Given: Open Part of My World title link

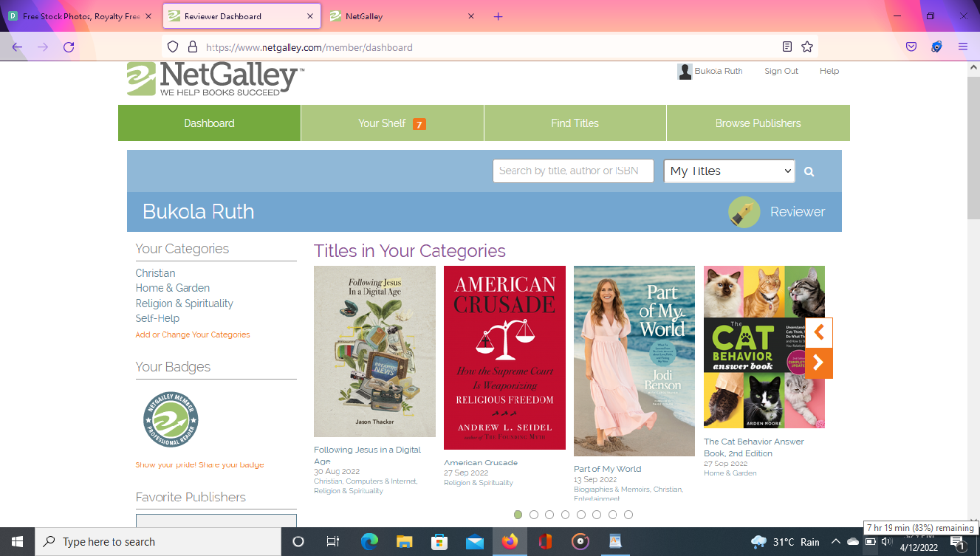Looking at the screenshot, I should (x=608, y=469).
